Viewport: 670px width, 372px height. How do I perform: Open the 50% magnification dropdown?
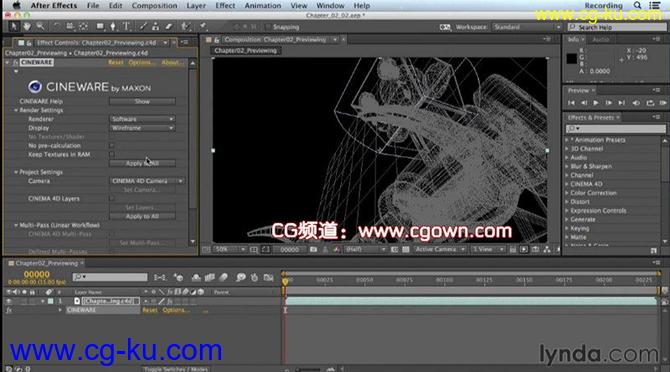click(x=230, y=249)
